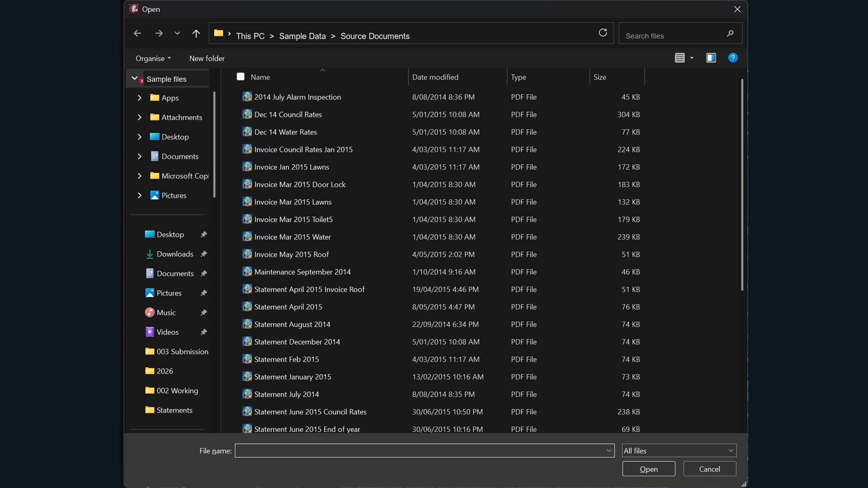Expand the Pictures tree node

pos(139,195)
